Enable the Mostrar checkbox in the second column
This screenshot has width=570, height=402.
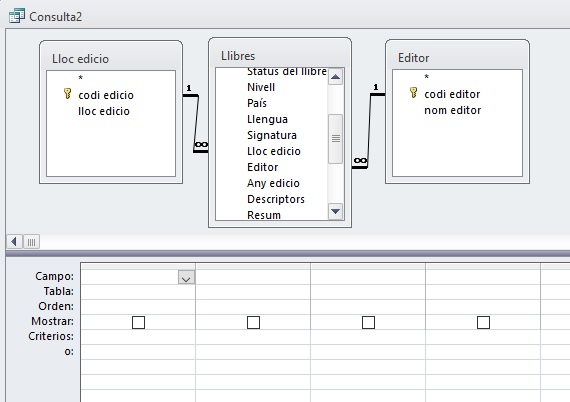253,322
